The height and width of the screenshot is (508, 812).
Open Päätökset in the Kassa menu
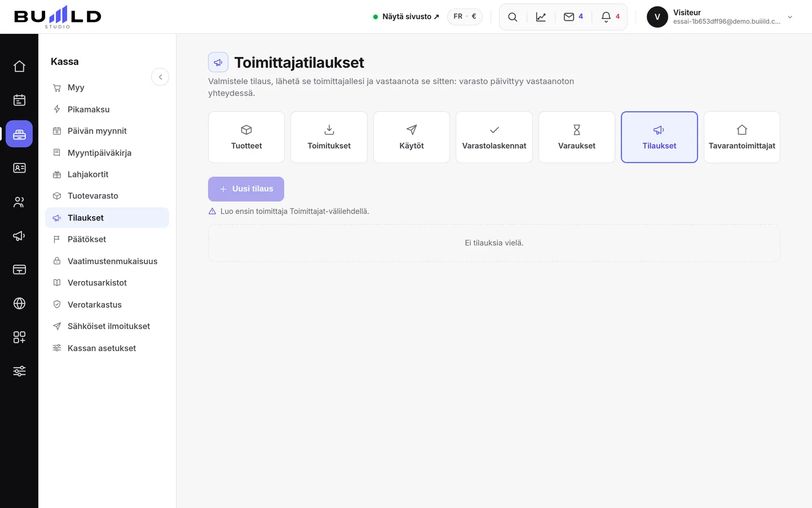click(107, 239)
